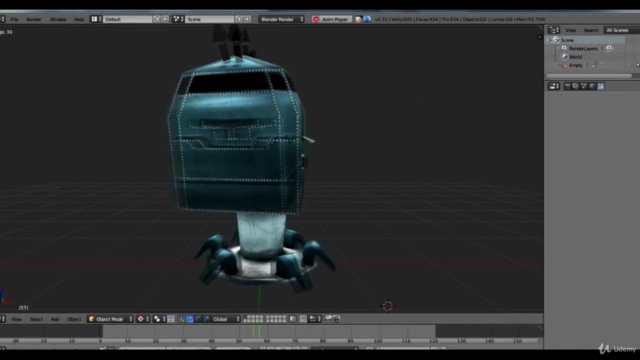This screenshot has height=360, width=640.
Task: Click the first layer button group
Action: [x=253, y=319]
